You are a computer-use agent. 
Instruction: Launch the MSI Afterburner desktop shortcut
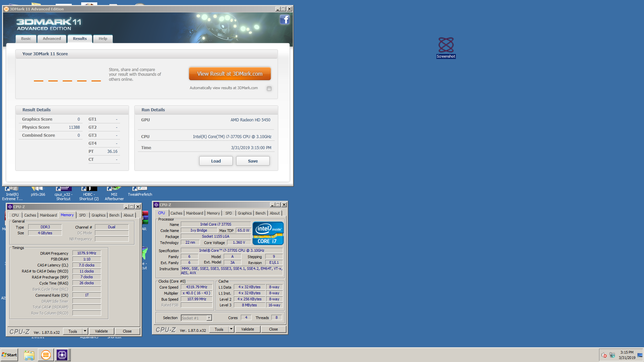114,194
